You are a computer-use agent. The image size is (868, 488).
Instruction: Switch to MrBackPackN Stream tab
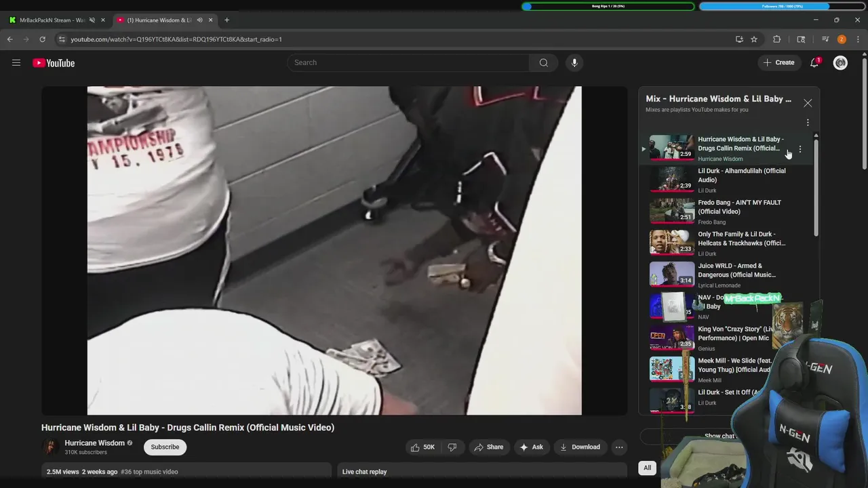coord(52,20)
